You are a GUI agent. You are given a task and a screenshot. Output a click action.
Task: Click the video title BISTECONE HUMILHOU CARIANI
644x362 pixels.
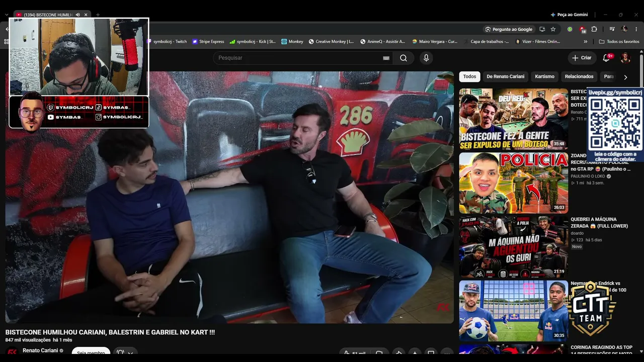click(x=110, y=332)
